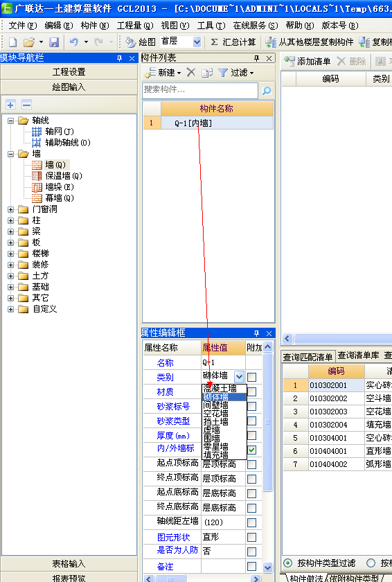Toggle the 图元形状 row checkbox
This screenshot has height=582, width=392.
[252, 537]
